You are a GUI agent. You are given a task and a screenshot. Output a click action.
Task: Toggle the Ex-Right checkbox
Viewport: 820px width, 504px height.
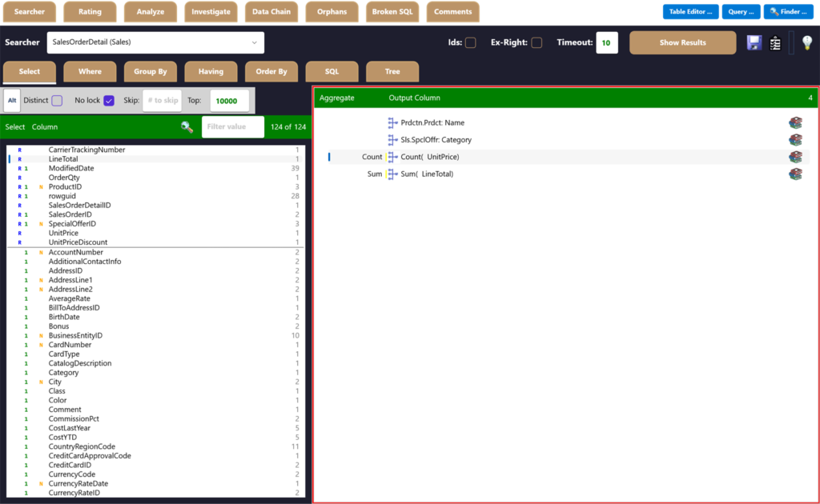click(x=537, y=43)
